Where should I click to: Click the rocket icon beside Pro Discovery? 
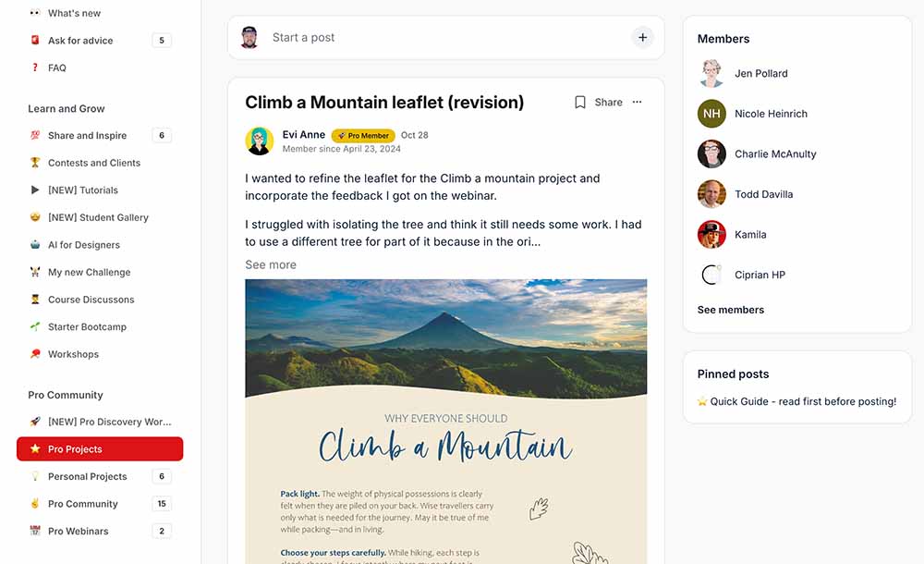tap(35, 422)
